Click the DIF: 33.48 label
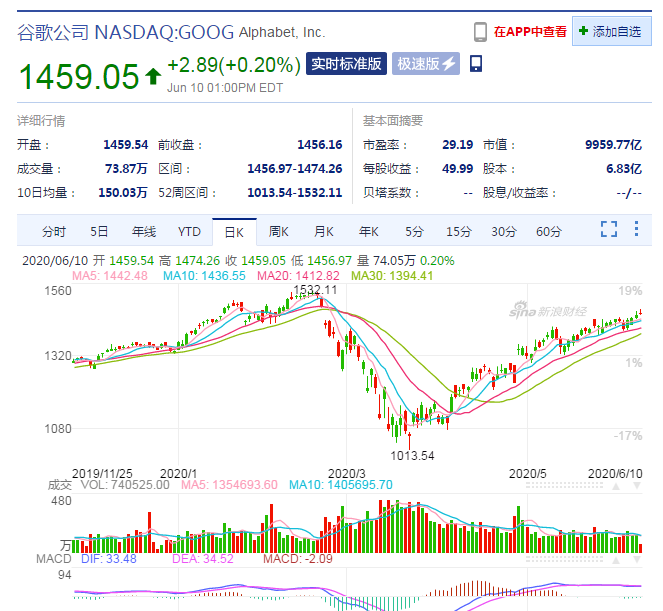 click(x=109, y=559)
